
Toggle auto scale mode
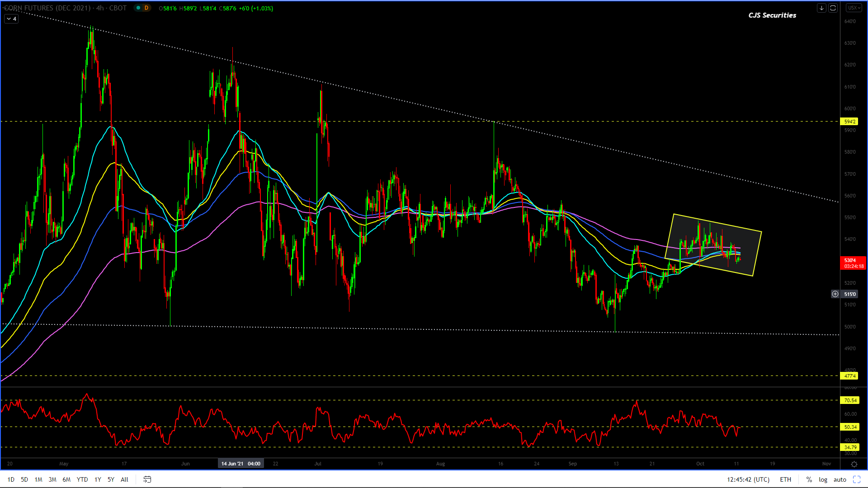pos(840,479)
